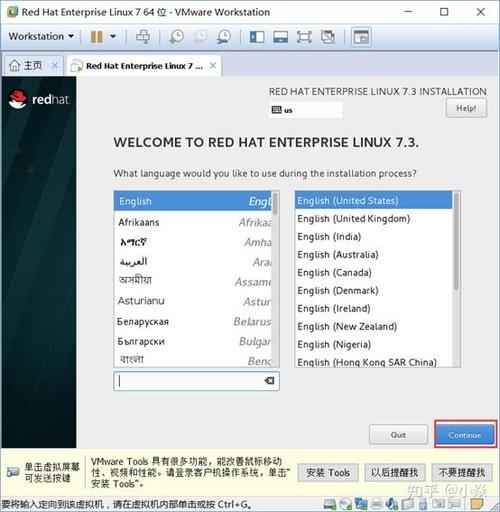Pick the Assamese language row

tap(193, 281)
